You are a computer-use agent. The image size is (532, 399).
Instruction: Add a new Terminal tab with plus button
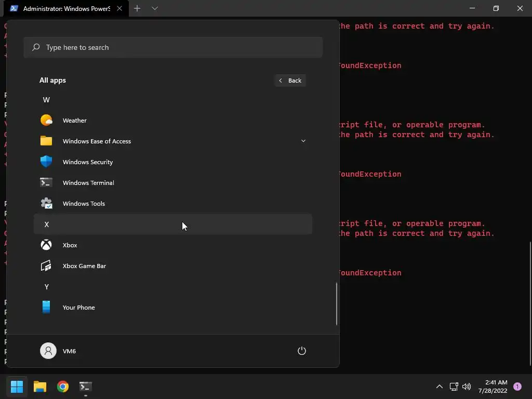pyautogui.click(x=137, y=8)
